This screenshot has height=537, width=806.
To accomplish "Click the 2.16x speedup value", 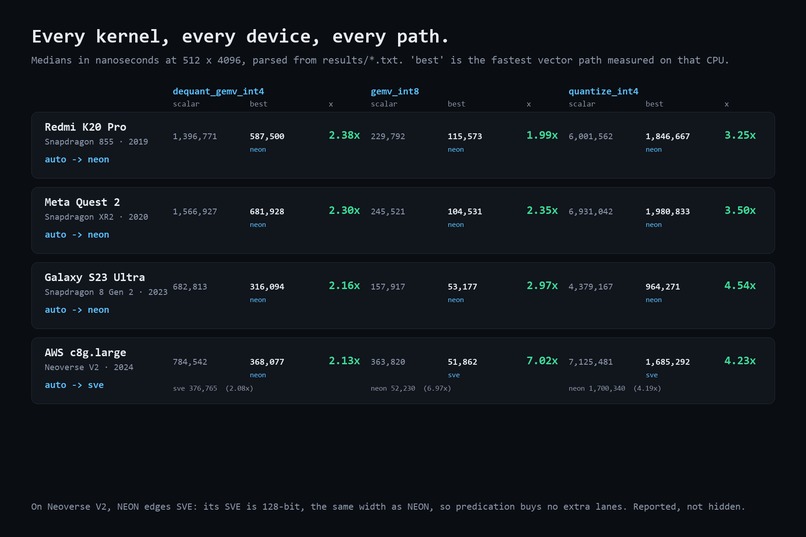I will tap(344, 285).
